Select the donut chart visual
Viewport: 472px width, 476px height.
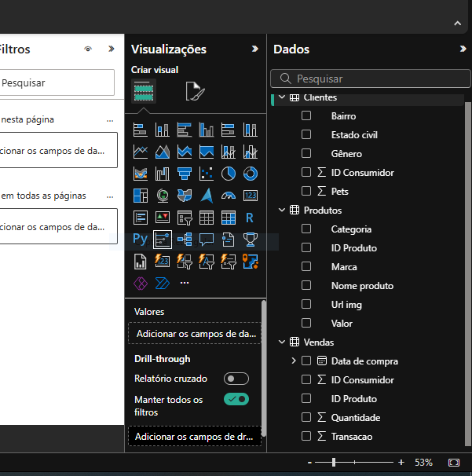[x=251, y=174]
